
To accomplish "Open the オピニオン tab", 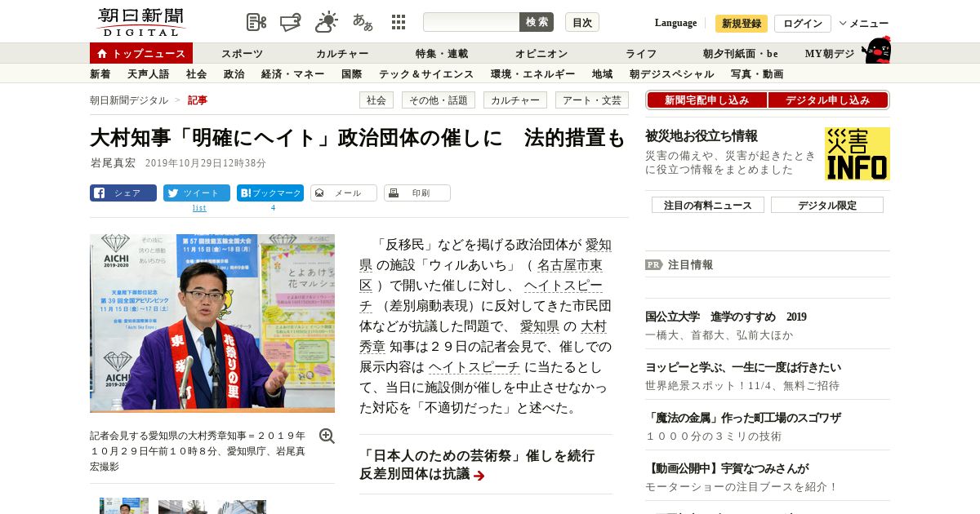I will click(541, 54).
